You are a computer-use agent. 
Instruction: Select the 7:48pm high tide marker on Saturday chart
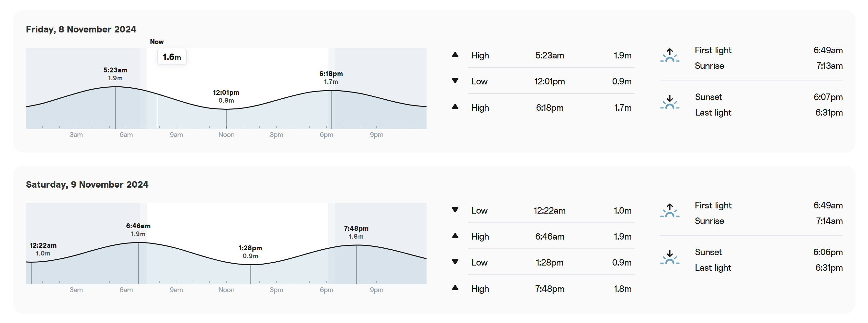[356, 232]
